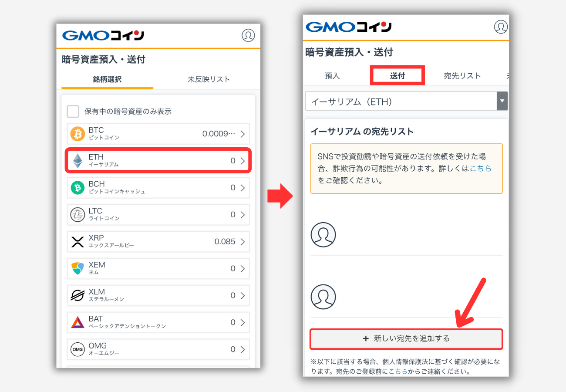Click the BAT triangle icon
Screen dimensions: 566x392
(x=77, y=323)
